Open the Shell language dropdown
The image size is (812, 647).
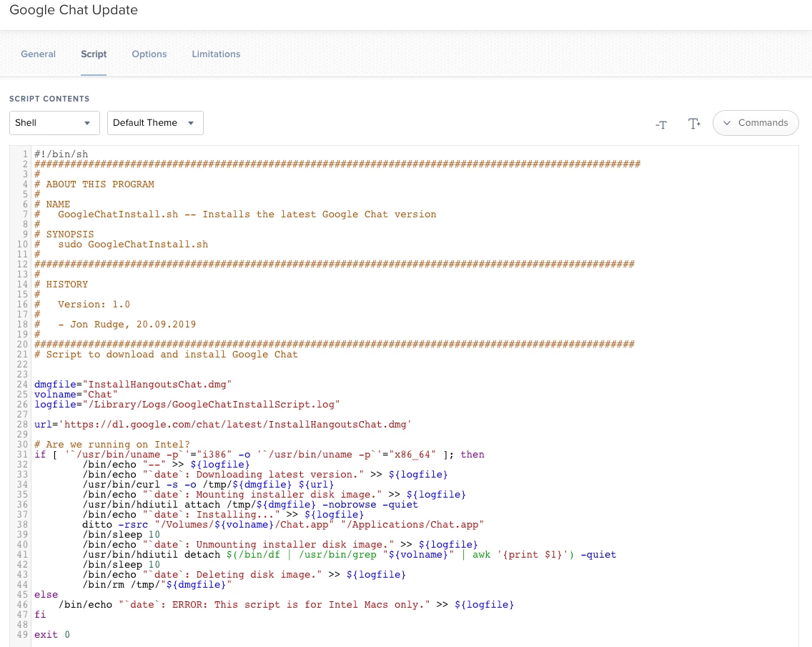(54, 123)
